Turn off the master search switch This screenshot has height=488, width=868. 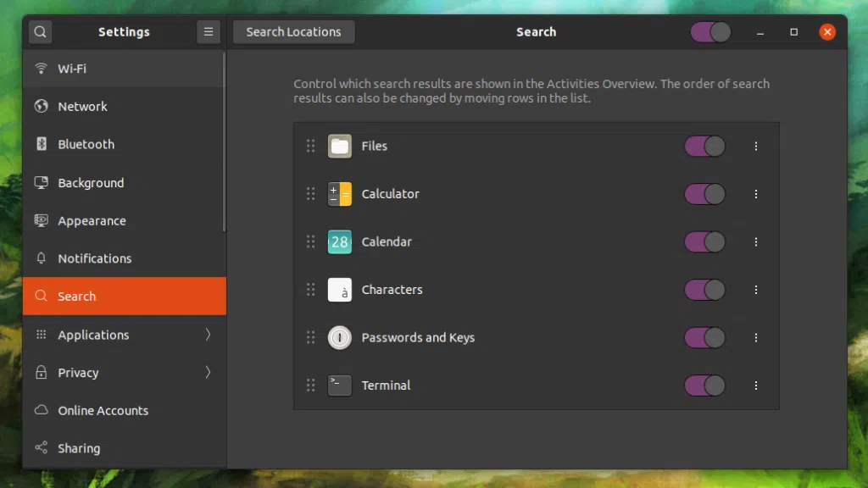point(710,31)
